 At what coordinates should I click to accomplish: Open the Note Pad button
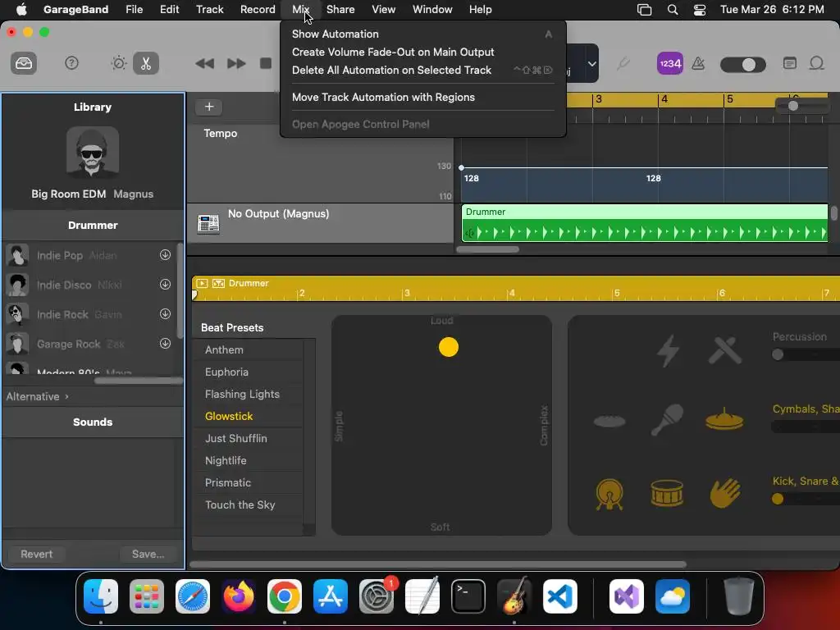[x=790, y=63]
